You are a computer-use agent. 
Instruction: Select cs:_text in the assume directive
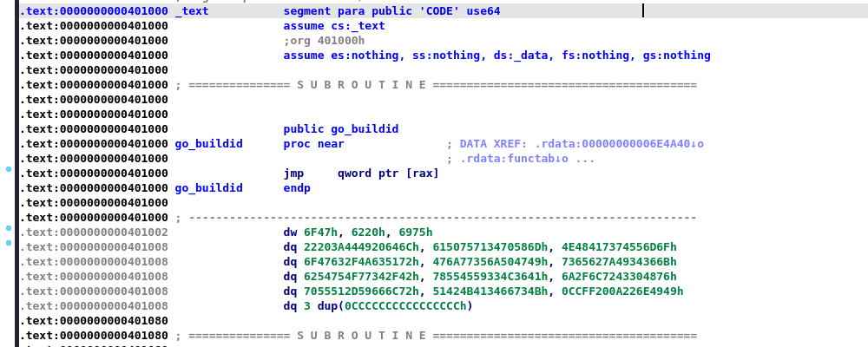point(358,26)
